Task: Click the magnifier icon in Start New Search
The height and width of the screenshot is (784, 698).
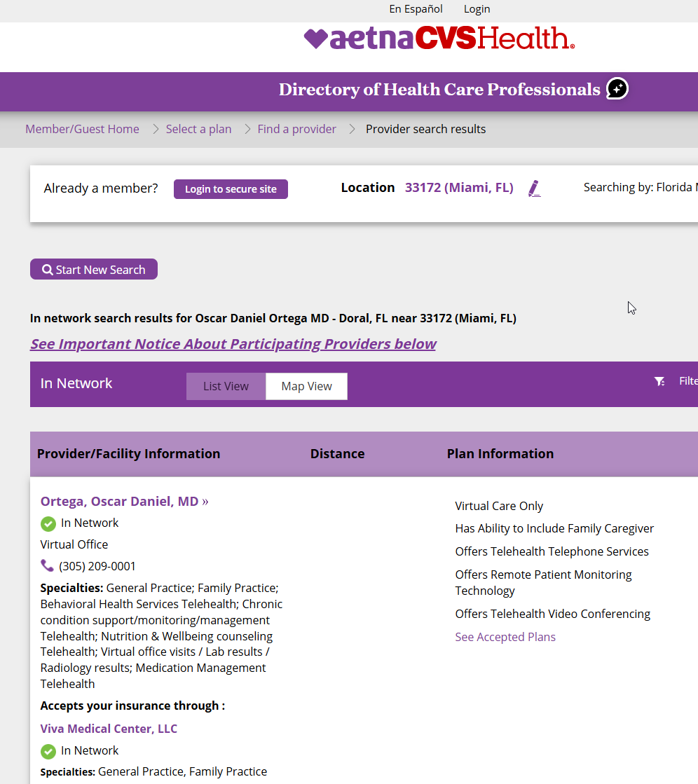Action: 47,270
